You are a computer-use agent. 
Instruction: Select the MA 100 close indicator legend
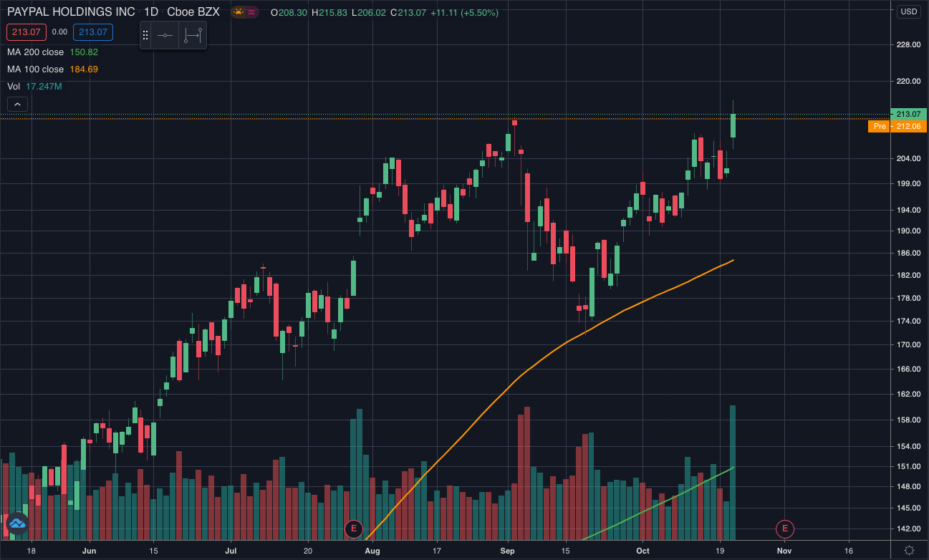coord(35,69)
